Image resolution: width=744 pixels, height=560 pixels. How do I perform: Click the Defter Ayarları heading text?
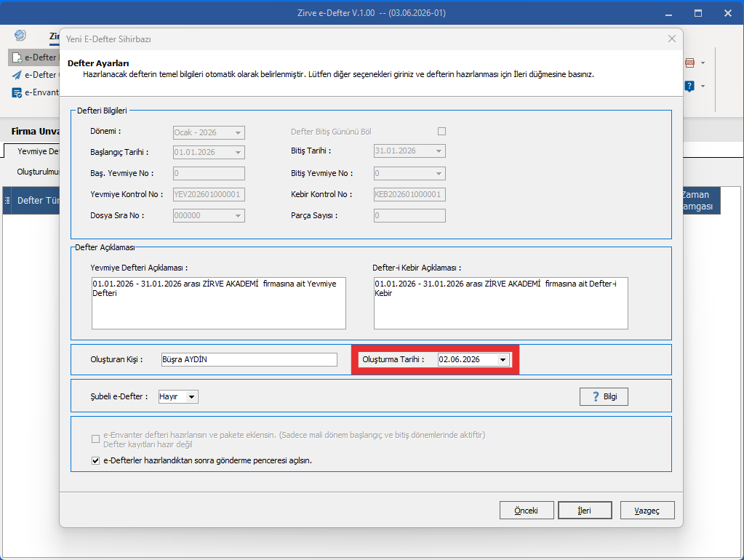[x=98, y=63]
